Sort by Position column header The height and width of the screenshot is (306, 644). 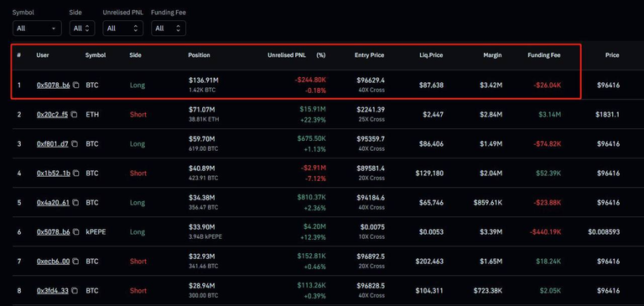[x=199, y=55]
